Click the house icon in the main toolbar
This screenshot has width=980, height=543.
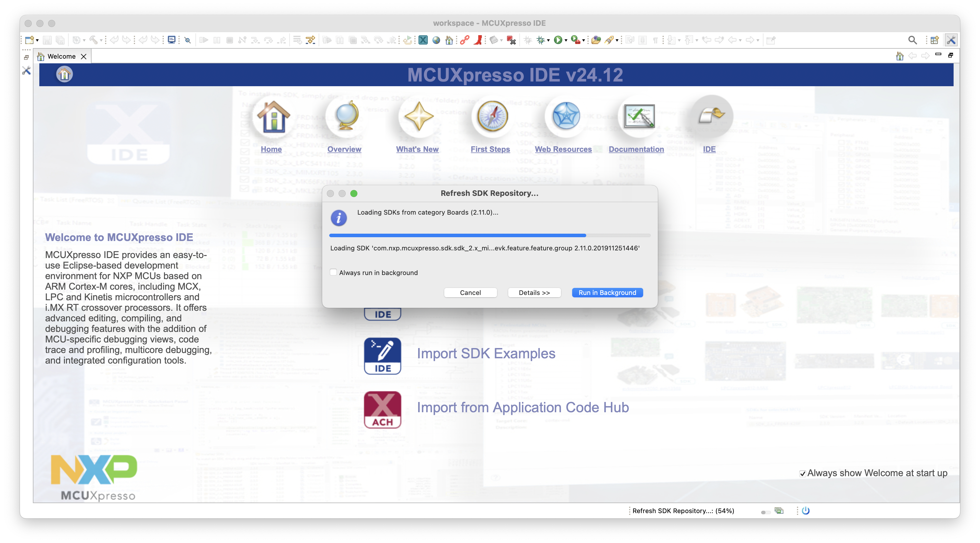pyautogui.click(x=449, y=40)
